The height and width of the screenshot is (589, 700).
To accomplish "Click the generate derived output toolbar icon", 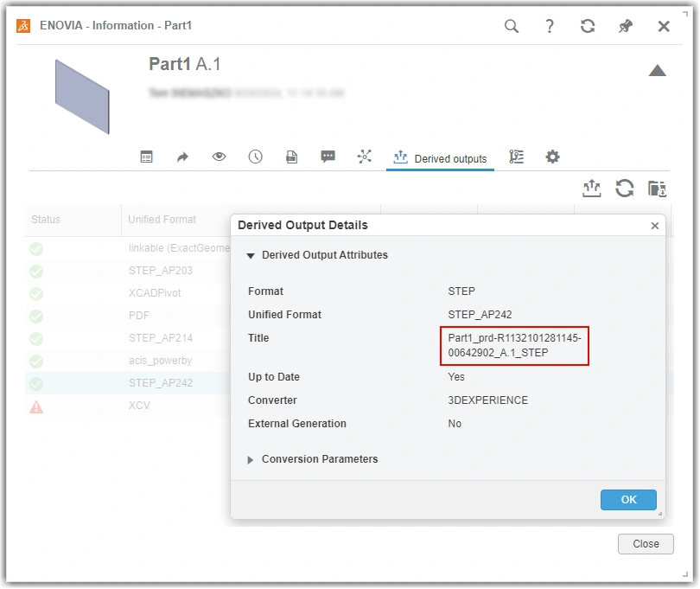I will [591, 189].
